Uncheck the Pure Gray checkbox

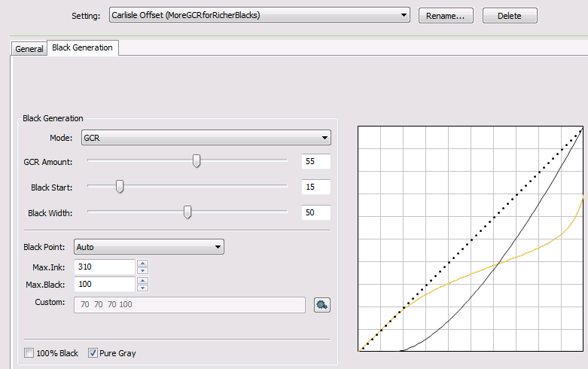(93, 353)
